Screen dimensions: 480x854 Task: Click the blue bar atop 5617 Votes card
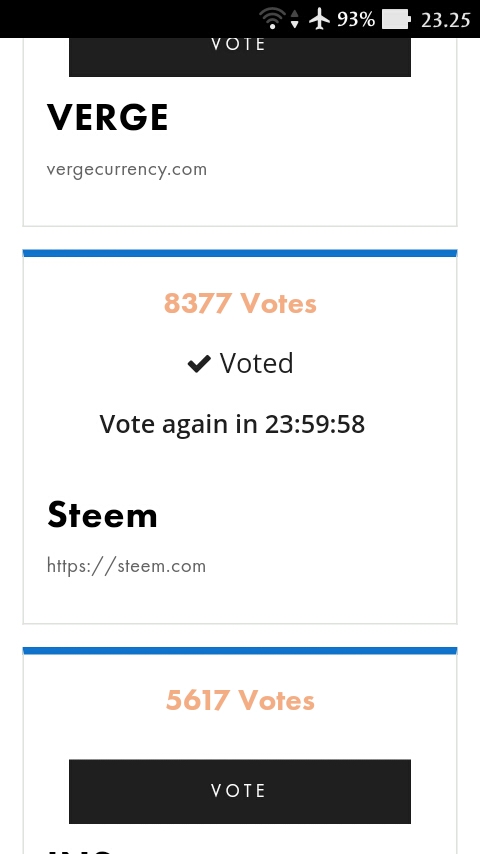pyautogui.click(x=240, y=650)
